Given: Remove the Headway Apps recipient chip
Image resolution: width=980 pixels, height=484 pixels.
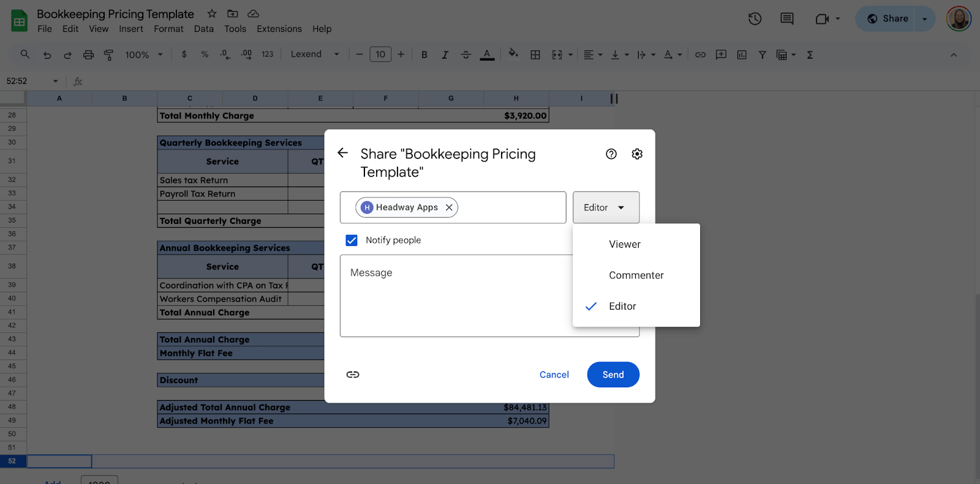Looking at the screenshot, I should click(x=449, y=207).
